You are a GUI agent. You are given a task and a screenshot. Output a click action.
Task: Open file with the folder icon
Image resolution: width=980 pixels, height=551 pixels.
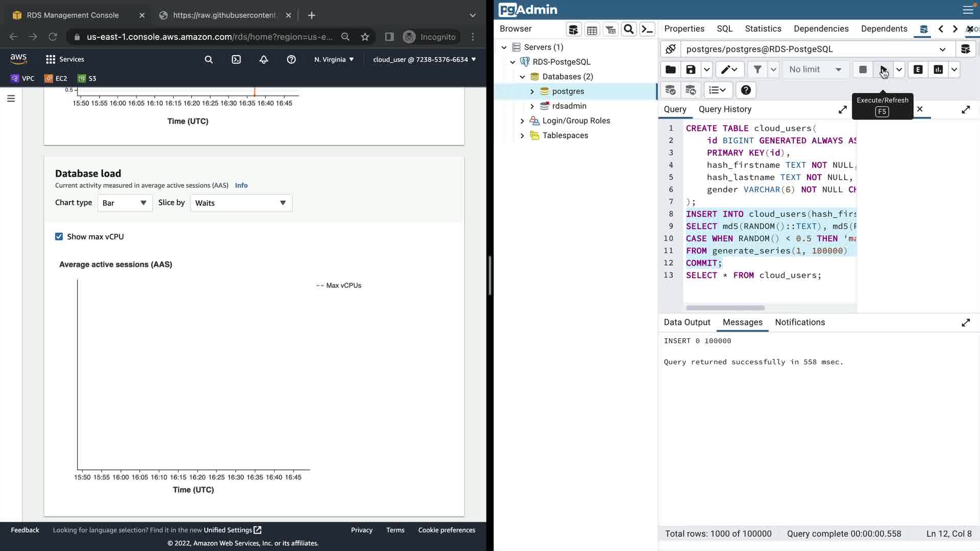tap(671, 70)
